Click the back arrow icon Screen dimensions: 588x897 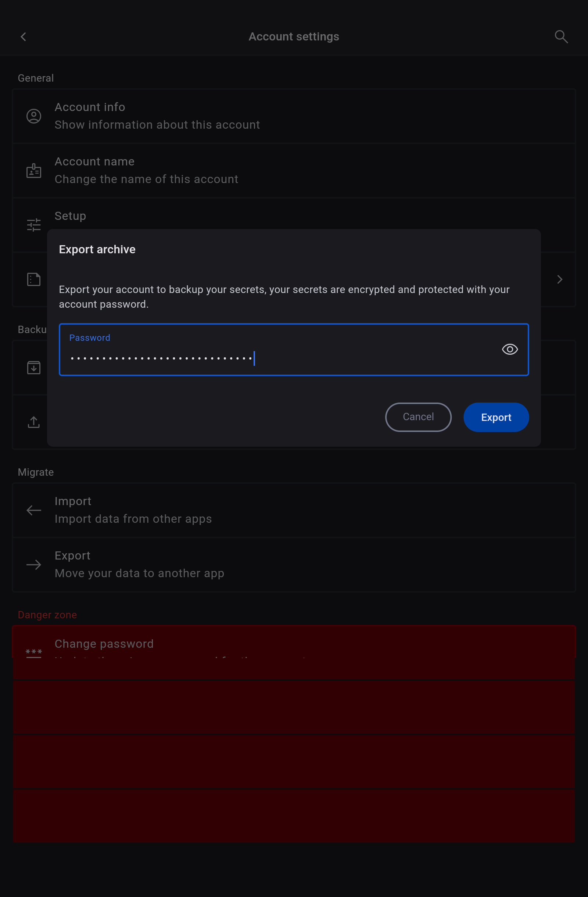24,36
